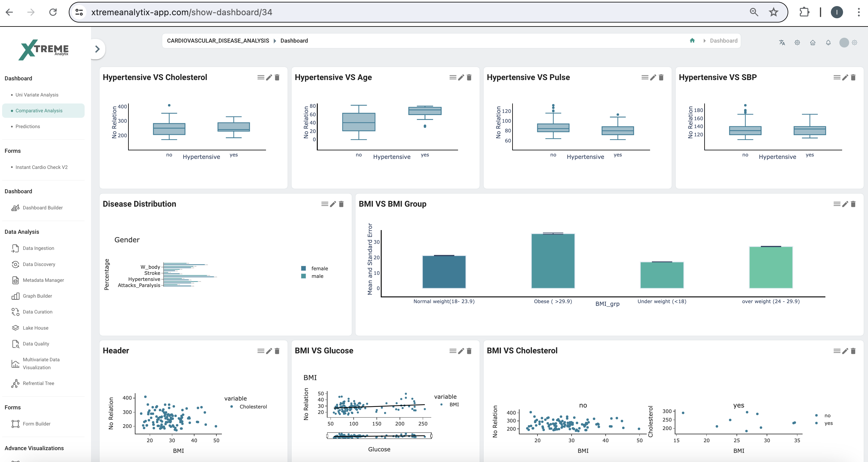Open Uni Variate Analysis page
Viewport: 868px width, 462px height.
[37, 95]
